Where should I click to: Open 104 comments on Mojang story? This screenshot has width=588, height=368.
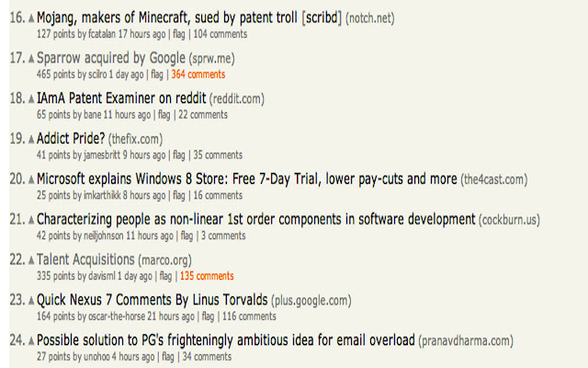(x=220, y=34)
